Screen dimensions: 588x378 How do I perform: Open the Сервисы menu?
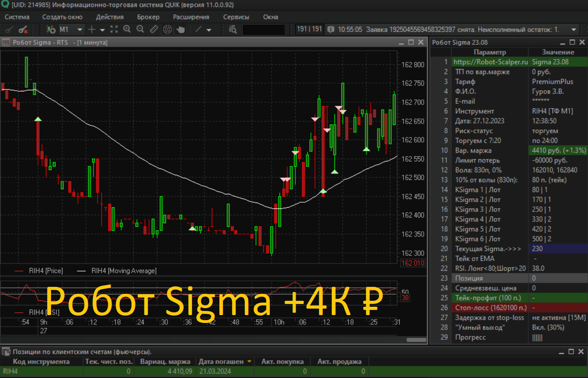tap(236, 17)
